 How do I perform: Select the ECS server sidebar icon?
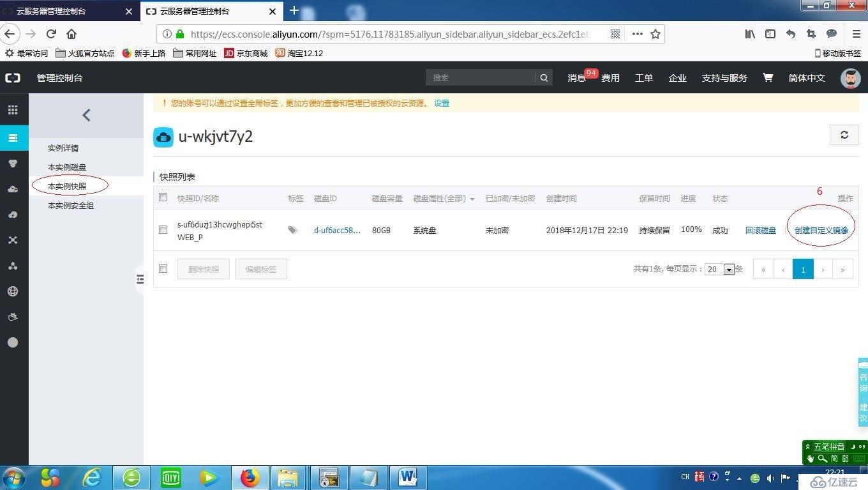(x=13, y=138)
